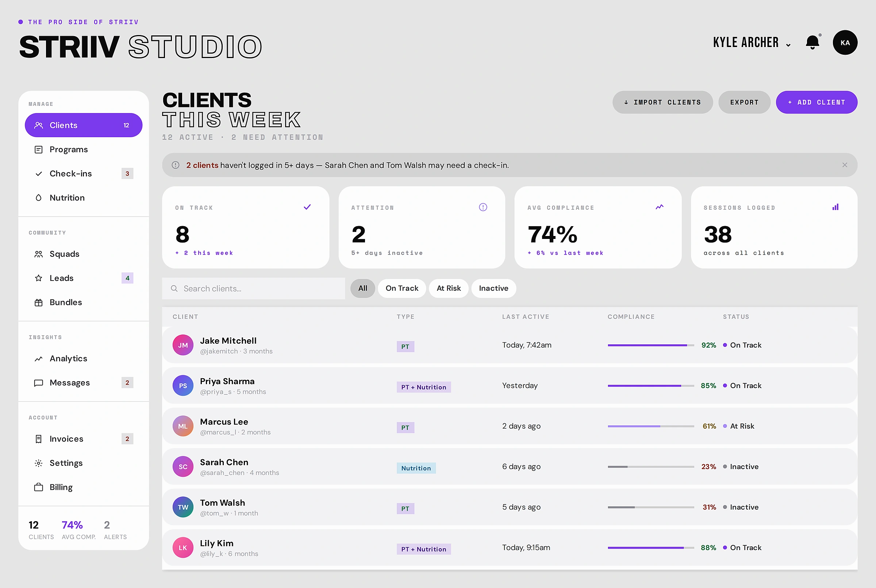The image size is (876, 588).
Task: Click the search magnifier icon
Action: [174, 289]
